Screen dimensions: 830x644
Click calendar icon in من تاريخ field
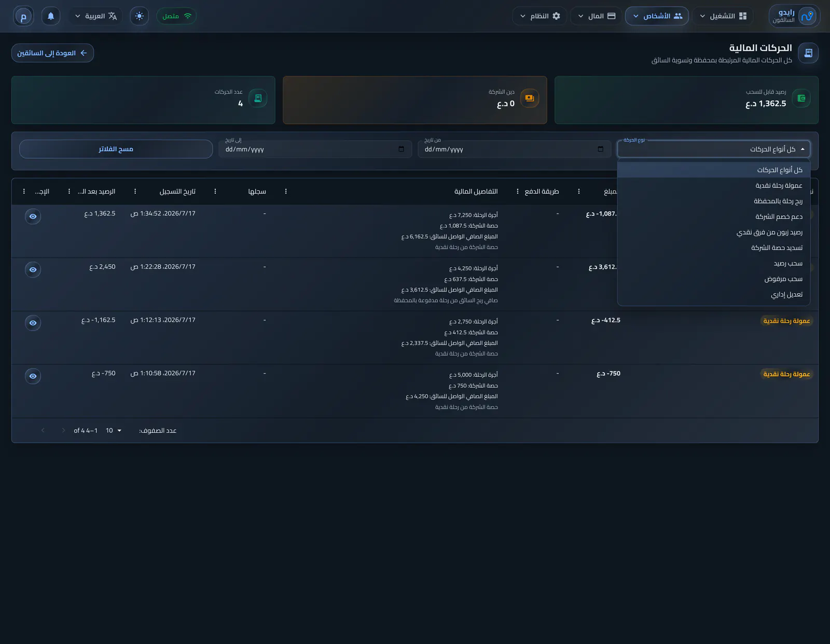pos(600,149)
